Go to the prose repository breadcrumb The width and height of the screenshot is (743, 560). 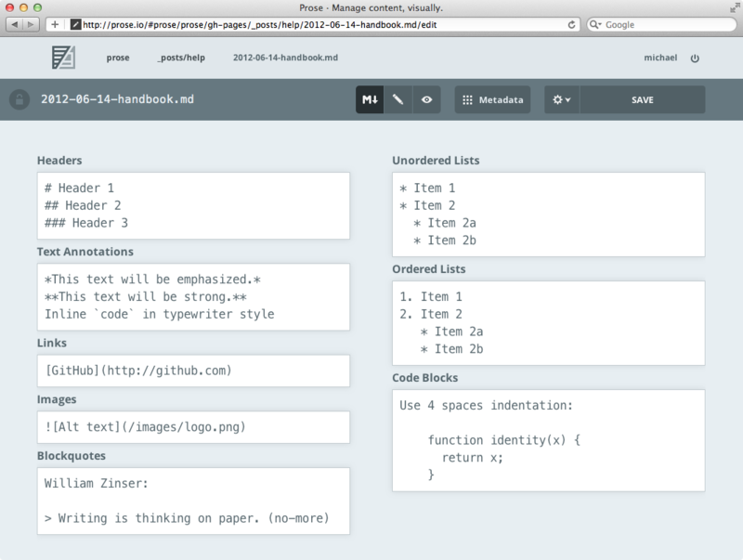pyautogui.click(x=118, y=58)
